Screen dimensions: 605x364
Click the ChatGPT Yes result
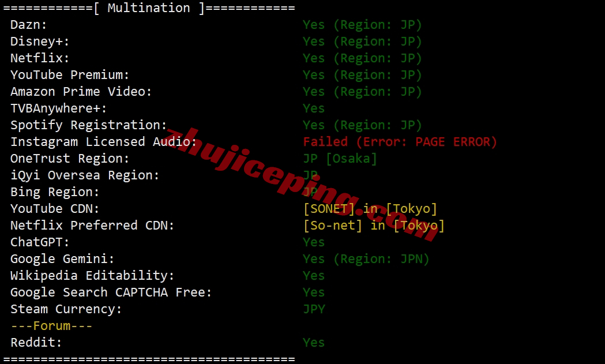coord(314,242)
